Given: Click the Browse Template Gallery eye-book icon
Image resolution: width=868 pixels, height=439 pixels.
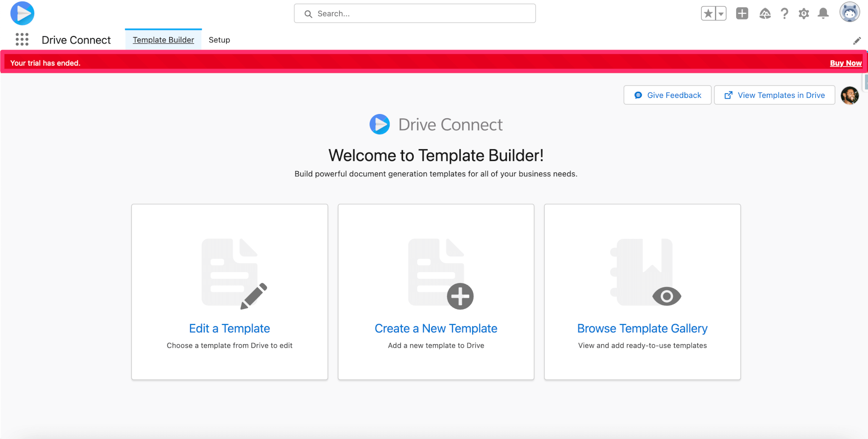Looking at the screenshot, I should [x=645, y=272].
